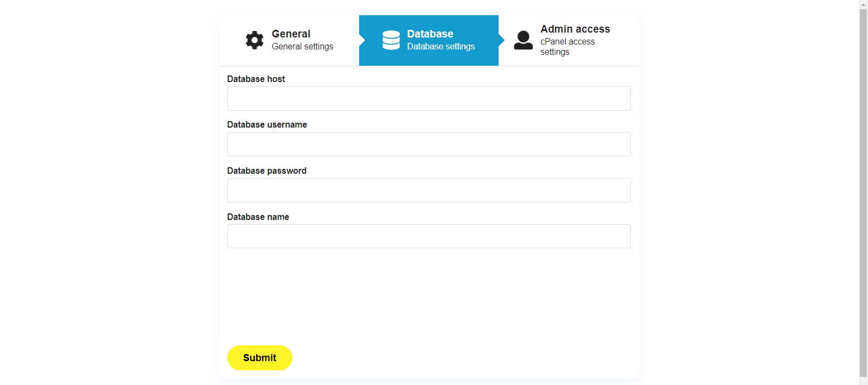Click the 'Database host' label
The height and width of the screenshot is (385, 868).
click(x=256, y=79)
